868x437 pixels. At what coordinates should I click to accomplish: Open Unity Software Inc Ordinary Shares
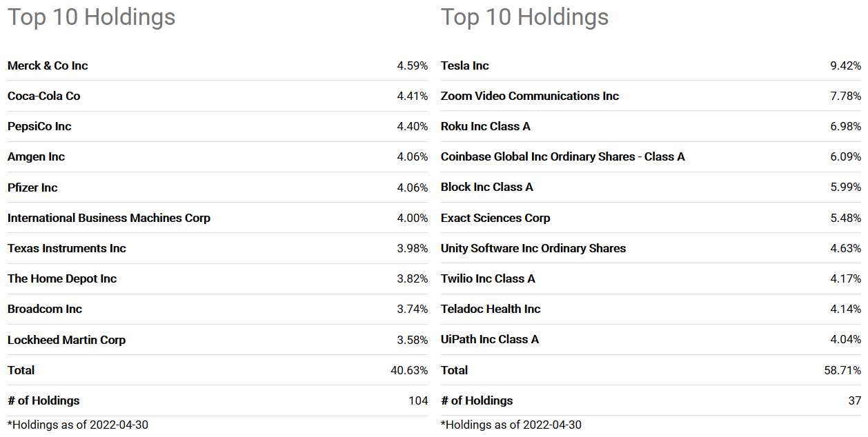tap(533, 248)
